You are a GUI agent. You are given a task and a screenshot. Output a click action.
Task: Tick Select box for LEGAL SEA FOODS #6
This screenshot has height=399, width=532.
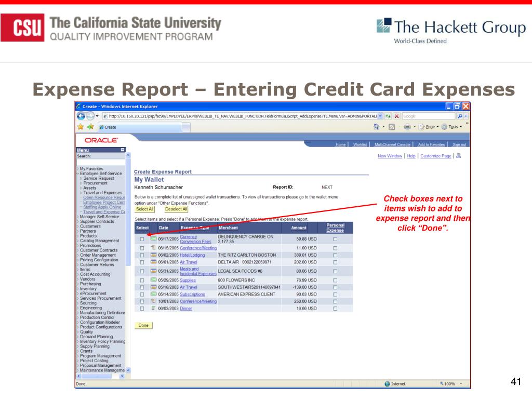tap(142, 271)
